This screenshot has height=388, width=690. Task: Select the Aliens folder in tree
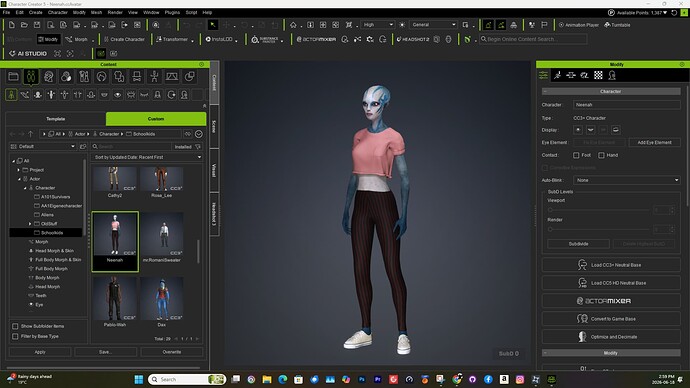click(x=47, y=215)
